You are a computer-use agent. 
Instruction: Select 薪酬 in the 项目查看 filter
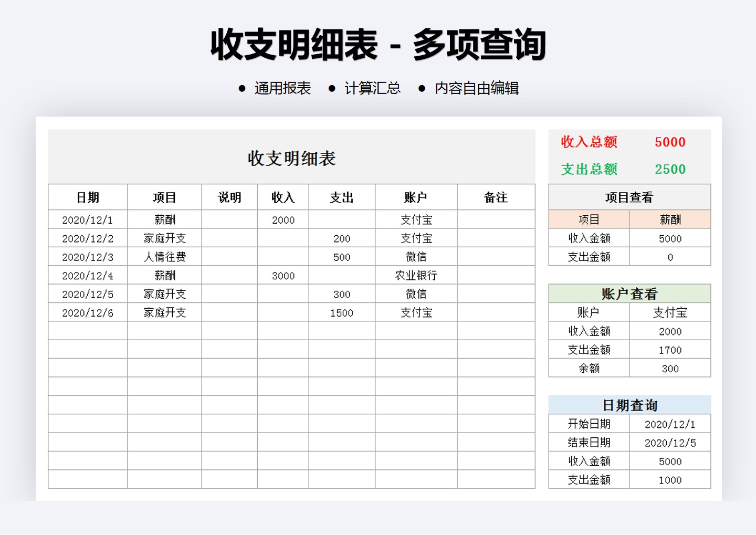(x=670, y=219)
